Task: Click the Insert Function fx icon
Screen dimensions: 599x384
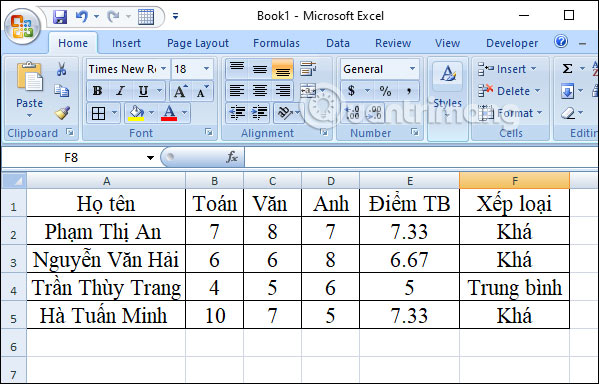Action: click(232, 157)
